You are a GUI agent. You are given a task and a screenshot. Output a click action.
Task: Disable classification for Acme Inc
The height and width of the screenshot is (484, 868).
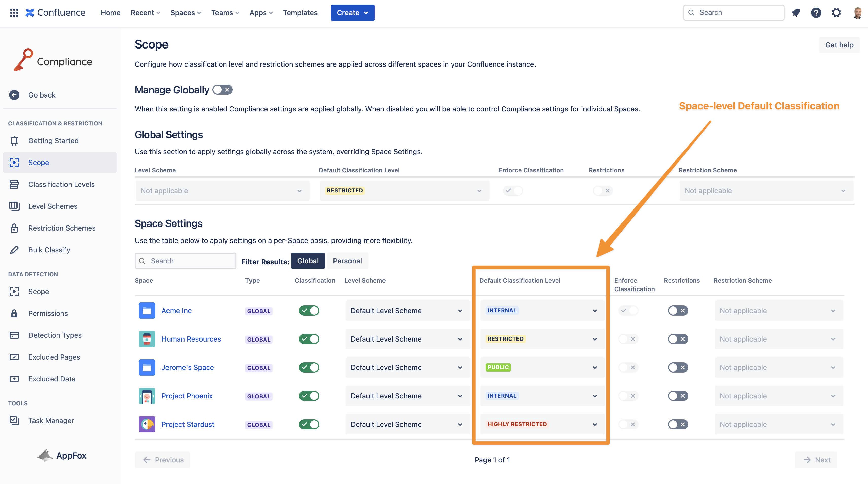[309, 310]
